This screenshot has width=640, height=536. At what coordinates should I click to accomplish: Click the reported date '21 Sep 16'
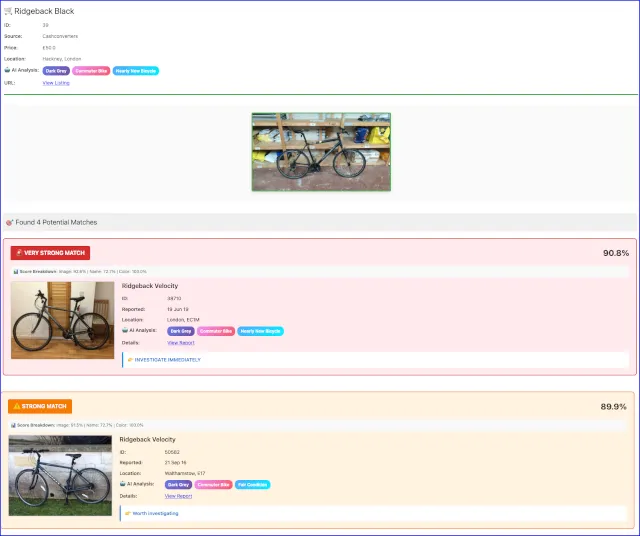point(175,463)
